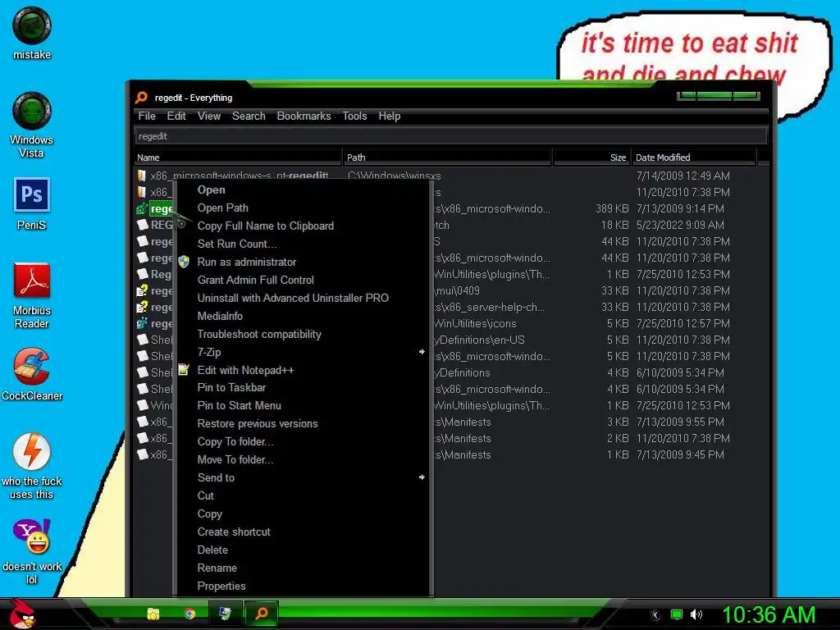The height and width of the screenshot is (630, 840).
Task: Click the taskbar icon left of Everything
Action: pos(225,614)
